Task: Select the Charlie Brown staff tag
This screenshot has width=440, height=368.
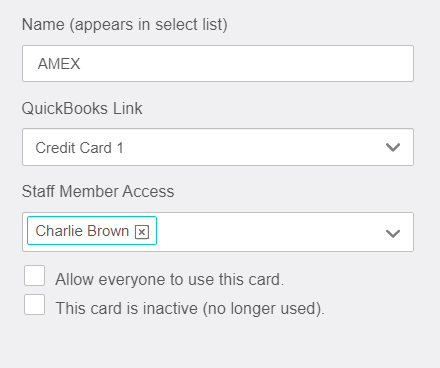Action: coord(92,231)
